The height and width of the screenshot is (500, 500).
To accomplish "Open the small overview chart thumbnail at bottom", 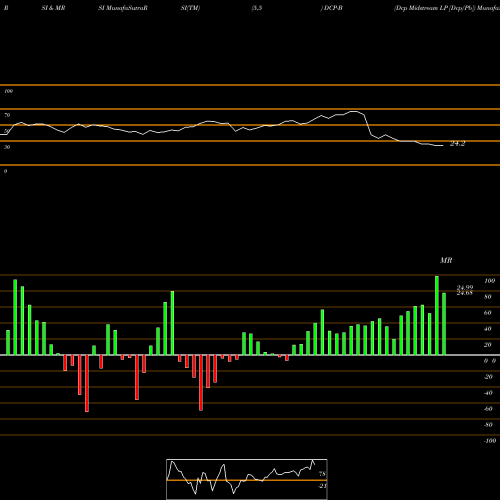I will 247,479.
